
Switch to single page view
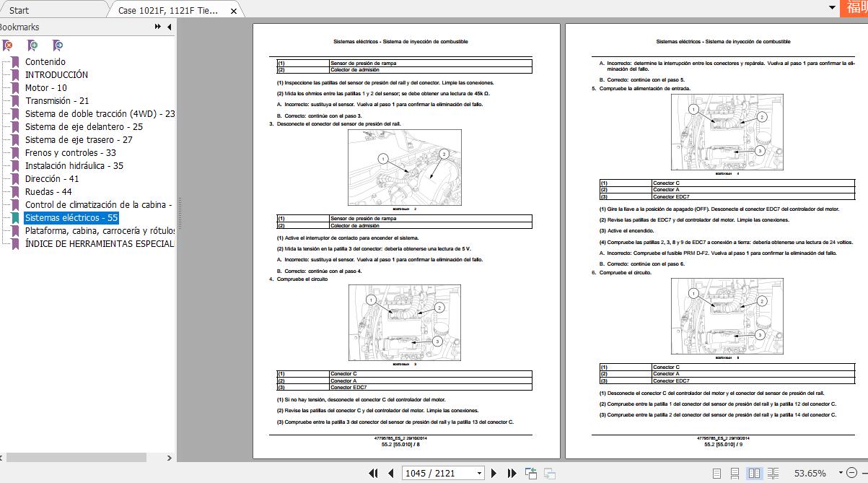[716, 474]
